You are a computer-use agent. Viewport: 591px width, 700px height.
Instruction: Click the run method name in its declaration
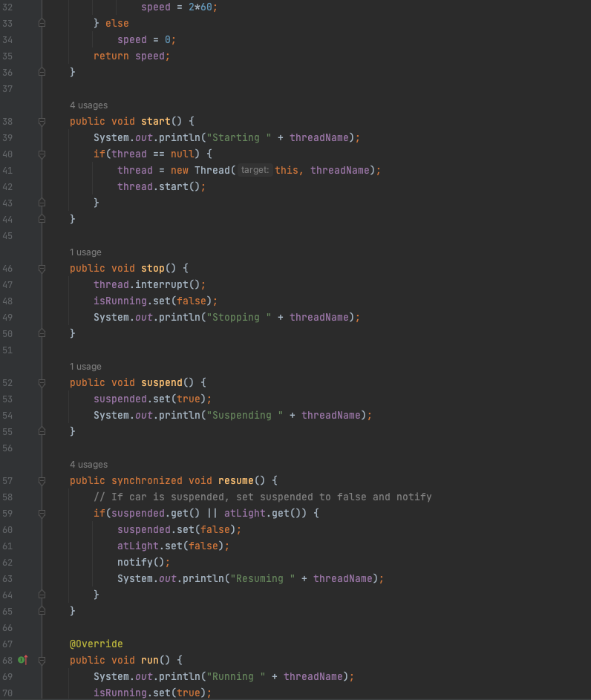pos(150,660)
